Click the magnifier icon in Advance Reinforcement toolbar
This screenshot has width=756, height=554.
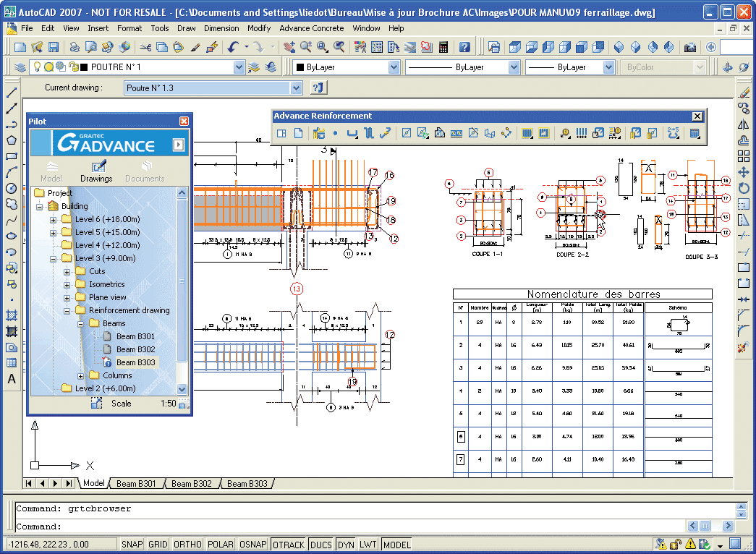(x=565, y=133)
